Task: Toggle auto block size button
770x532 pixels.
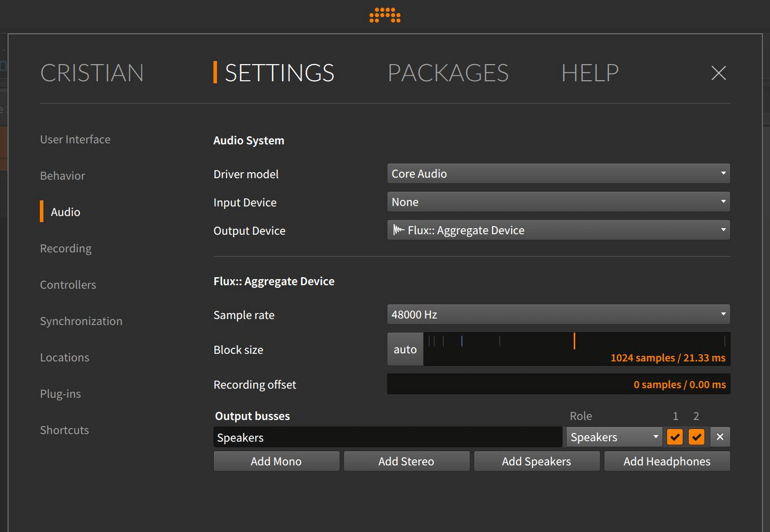Action: click(405, 349)
